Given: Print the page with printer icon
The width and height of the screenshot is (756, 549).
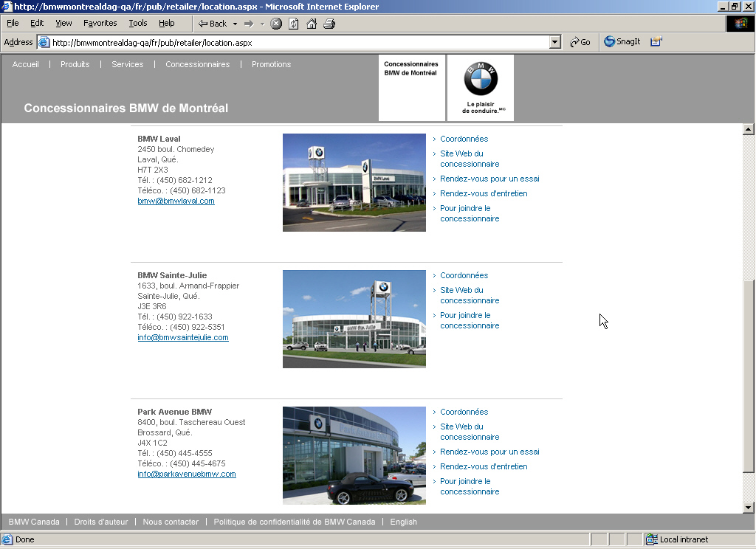Looking at the screenshot, I should pyautogui.click(x=329, y=24).
